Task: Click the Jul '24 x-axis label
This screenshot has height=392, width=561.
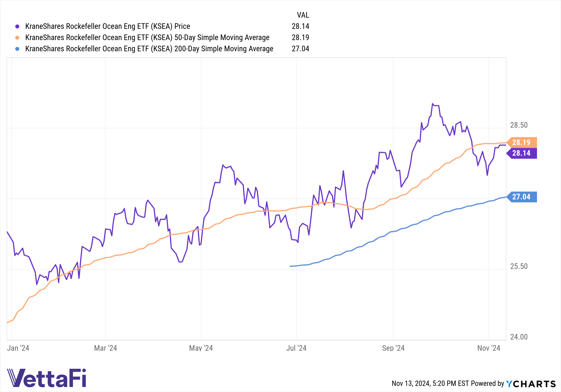Action: tap(296, 348)
